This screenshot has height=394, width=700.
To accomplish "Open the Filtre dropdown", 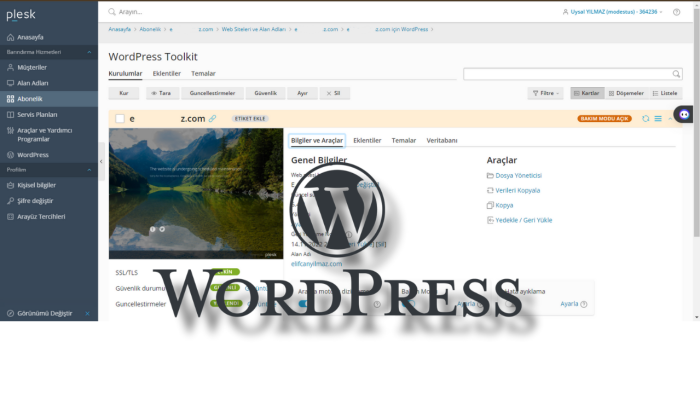I will 546,93.
